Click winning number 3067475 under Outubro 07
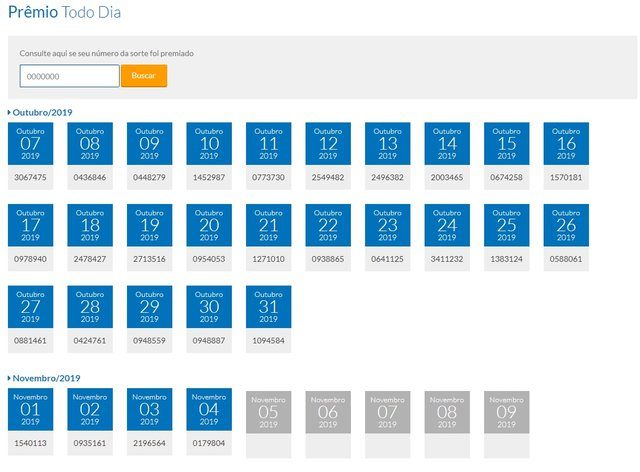Screen dimensions: 640x472 pyautogui.click(x=30, y=177)
